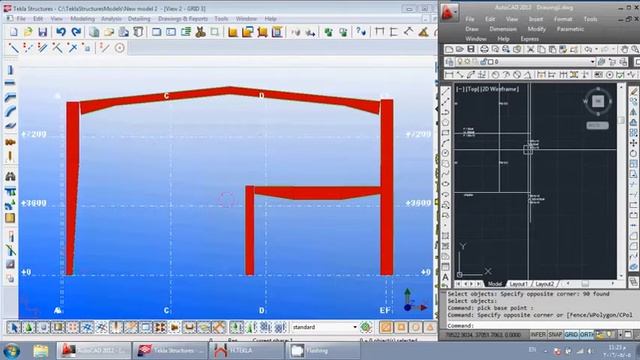
Task: Click the AutoCAD view cube compass
Action: click(x=598, y=101)
